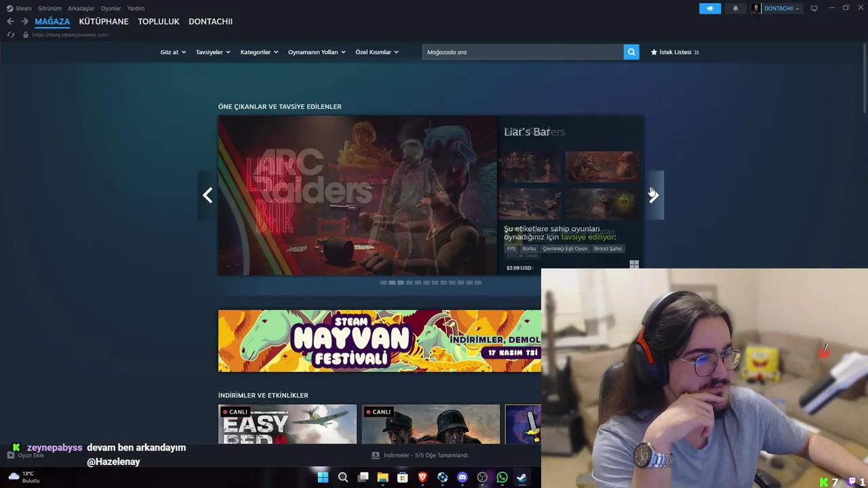868x488 pixels.
Task: Open İstek Listesi wishlist link
Action: [x=675, y=52]
